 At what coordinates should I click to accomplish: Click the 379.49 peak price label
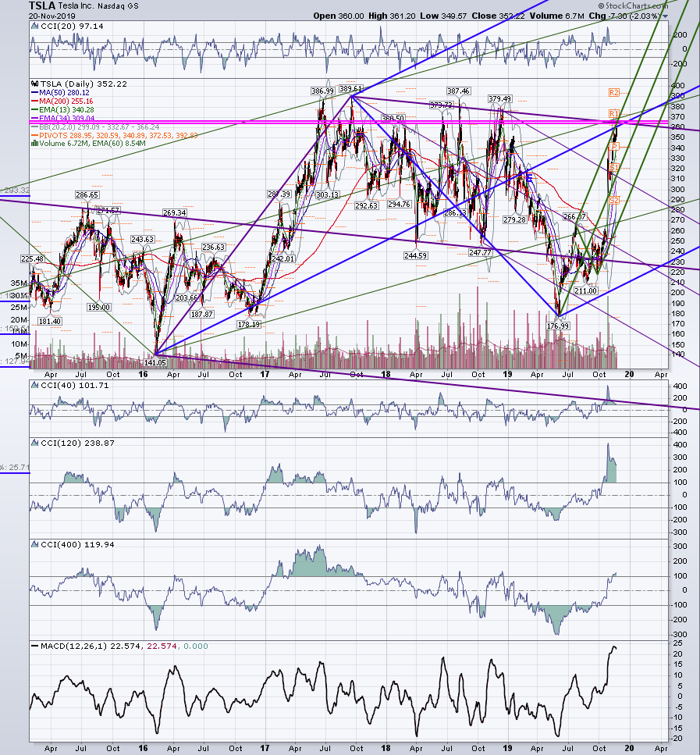click(500, 98)
